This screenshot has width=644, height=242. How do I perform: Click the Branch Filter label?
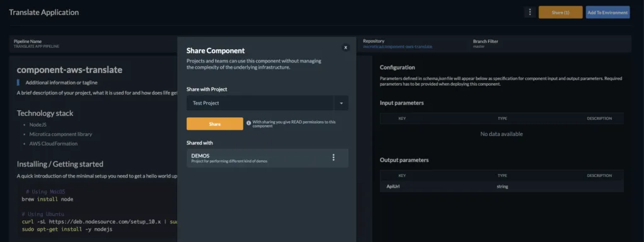tap(486, 41)
